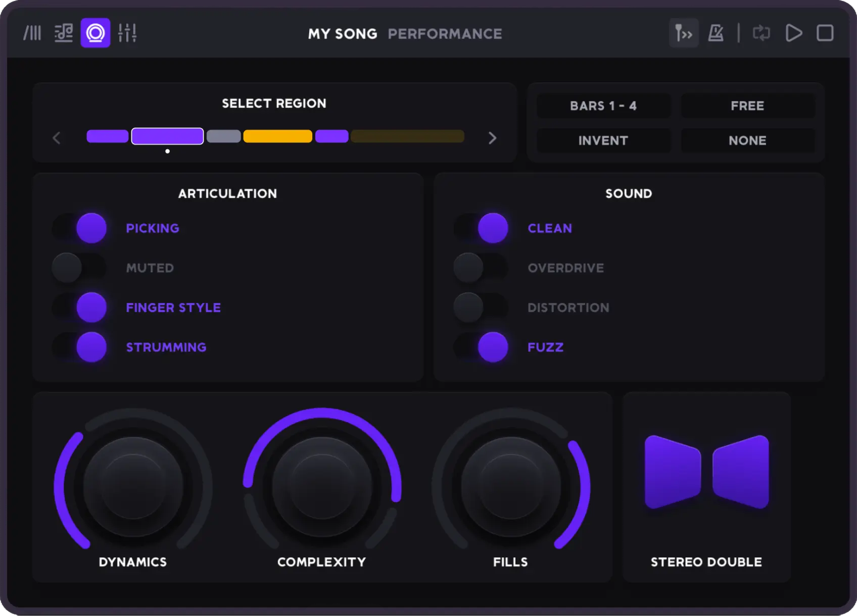Open the notation and chords view icon
Viewport: 857px width, 616px height.
pos(64,33)
